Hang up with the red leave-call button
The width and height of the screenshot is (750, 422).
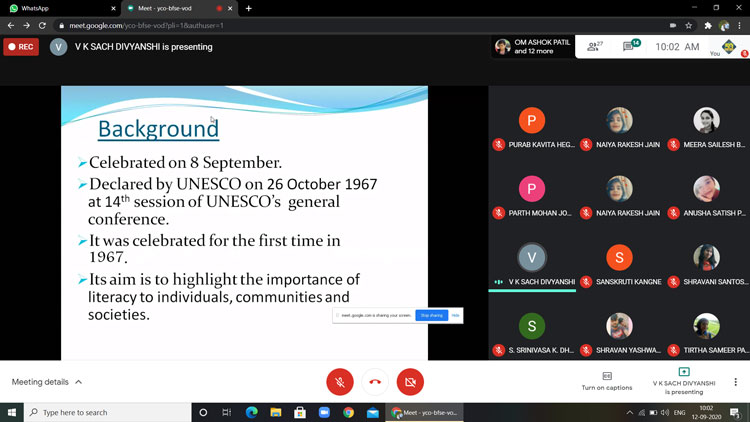[x=375, y=382]
